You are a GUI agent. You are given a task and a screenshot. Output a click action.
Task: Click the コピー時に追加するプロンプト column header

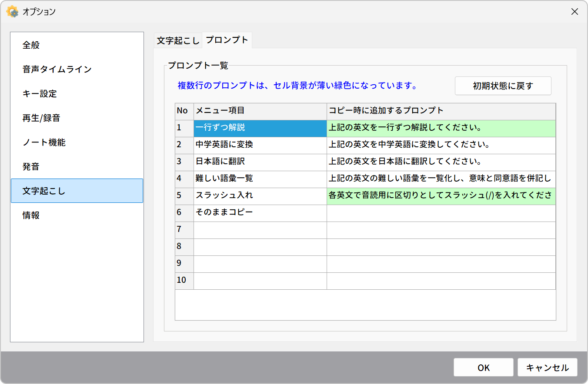(x=441, y=111)
